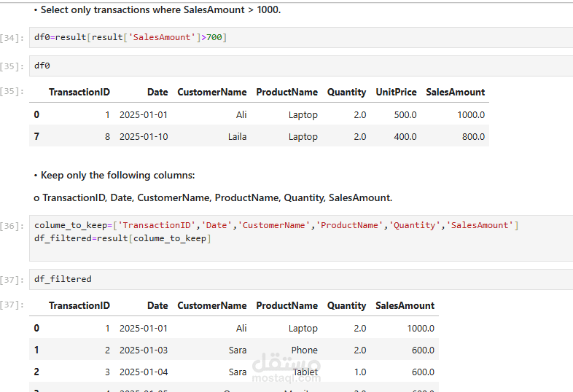Click the 2025-01-03 date cell
Image resolution: width=573 pixels, height=392 pixels.
144,350
